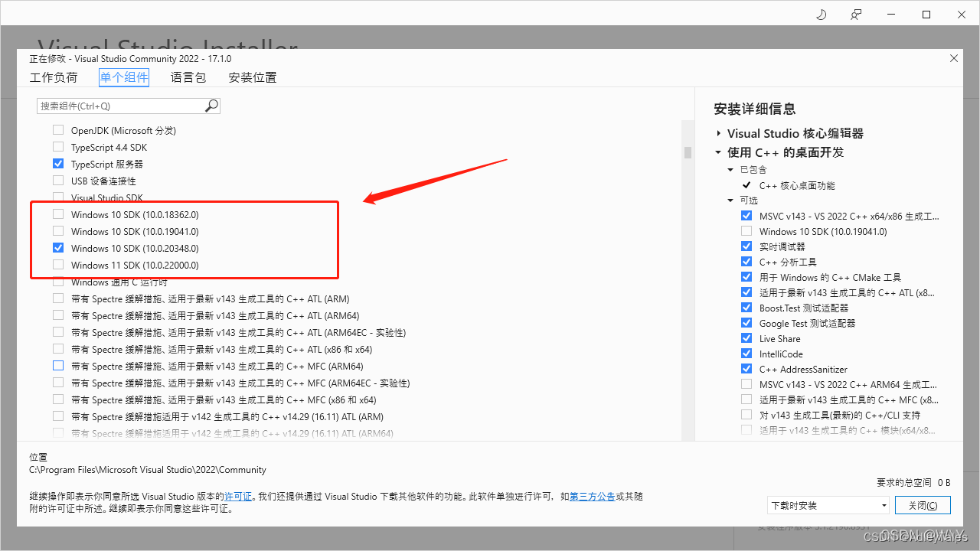
Task: Uncheck Windows 10 SDK (10.0.20348.0)
Action: pyautogui.click(x=58, y=248)
